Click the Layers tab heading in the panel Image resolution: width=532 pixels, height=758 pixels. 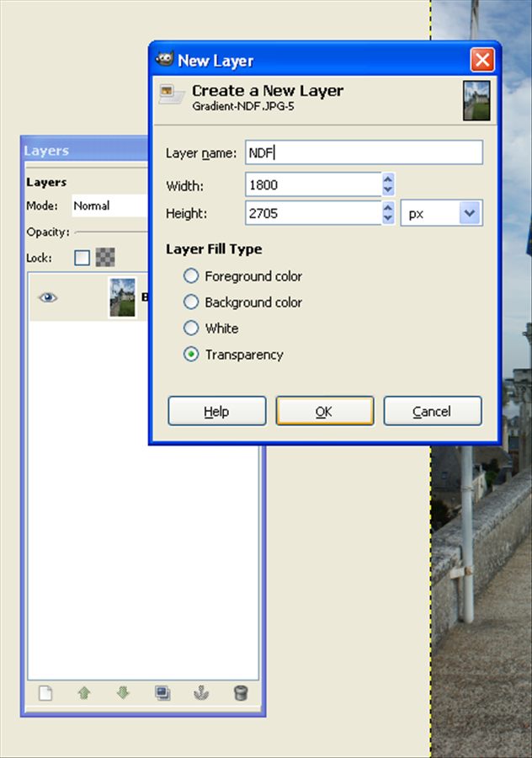(x=46, y=182)
